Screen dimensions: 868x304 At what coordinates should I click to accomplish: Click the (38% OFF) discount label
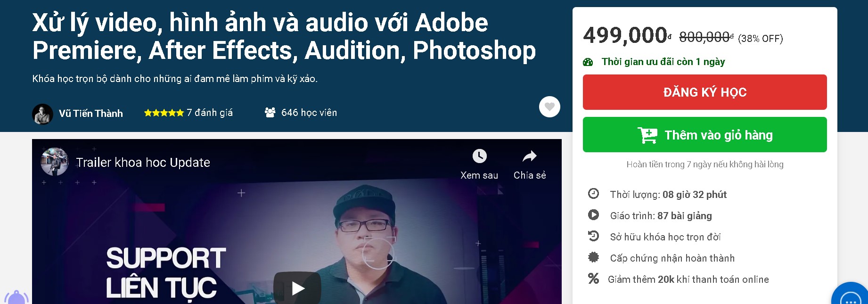coord(761,39)
